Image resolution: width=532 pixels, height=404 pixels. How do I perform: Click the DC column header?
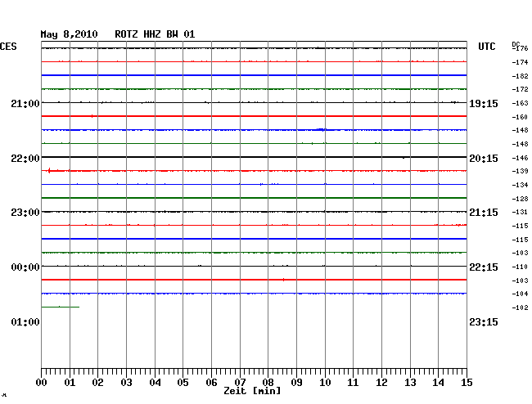point(516,44)
